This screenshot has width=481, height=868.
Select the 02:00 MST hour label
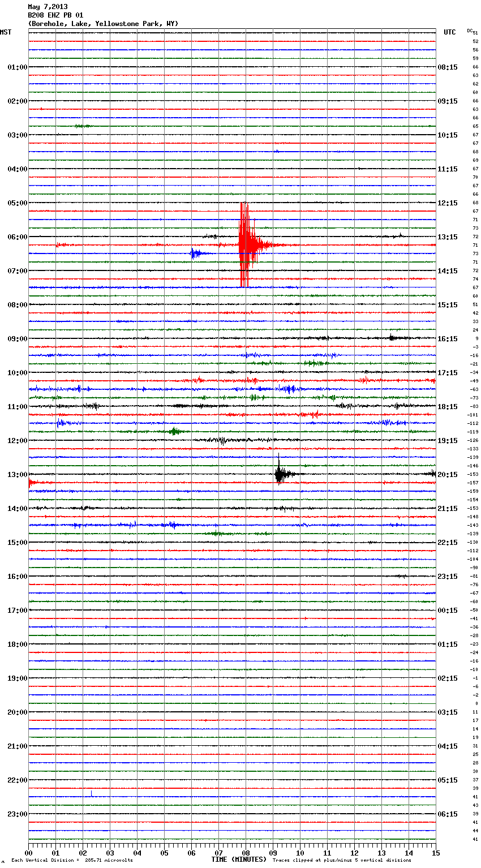click(17, 101)
